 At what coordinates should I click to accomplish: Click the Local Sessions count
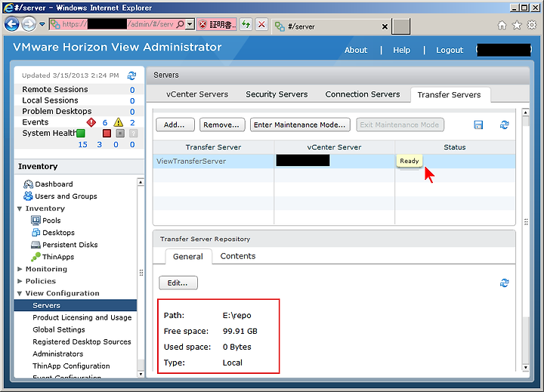point(132,100)
